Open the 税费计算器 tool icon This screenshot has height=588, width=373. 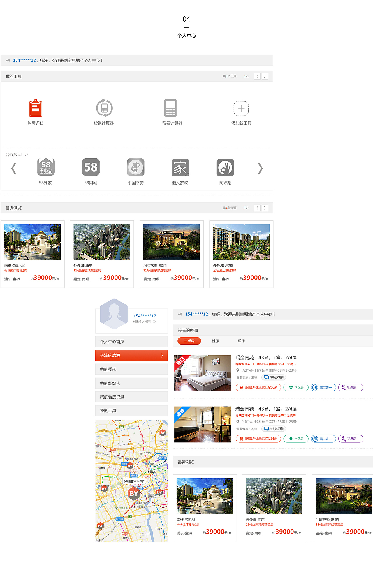coord(170,108)
